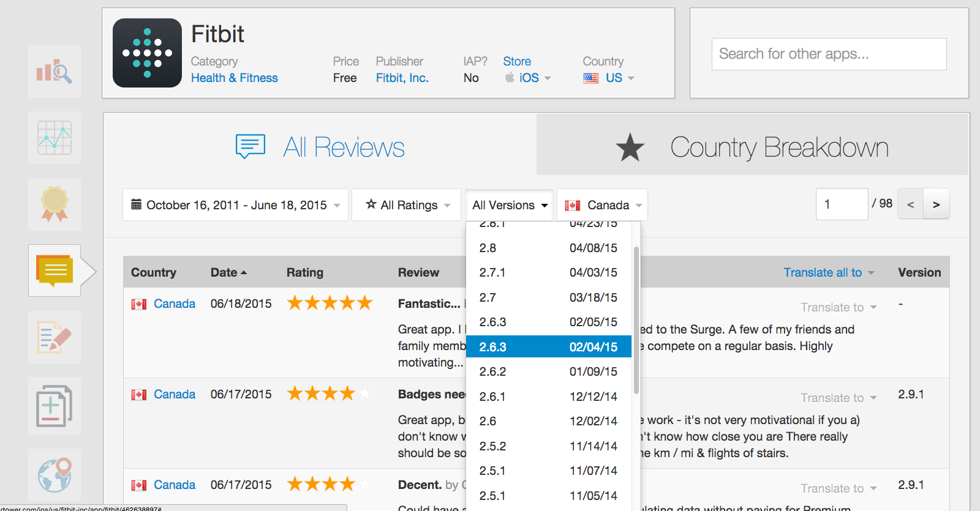Select version 2.6.2 dated 01/09/15
This screenshot has height=511, width=980.
pyautogui.click(x=549, y=371)
